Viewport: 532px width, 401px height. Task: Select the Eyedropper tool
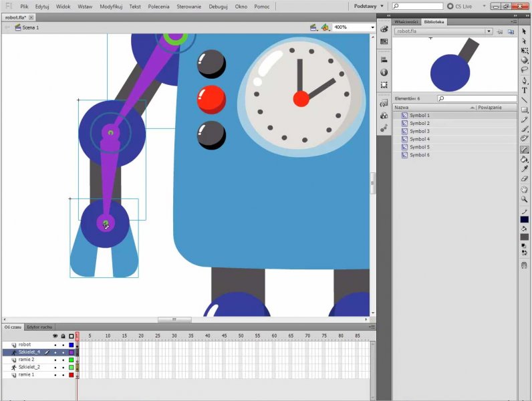(x=525, y=169)
